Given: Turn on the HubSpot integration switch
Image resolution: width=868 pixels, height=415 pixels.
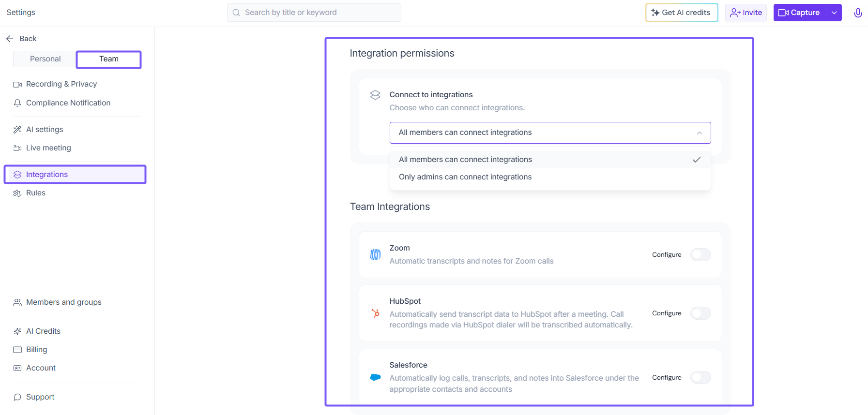Looking at the screenshot, I should pyautogui.click(x=700, y=313).
